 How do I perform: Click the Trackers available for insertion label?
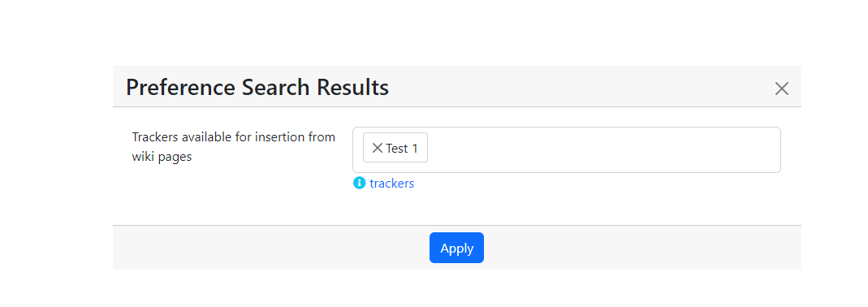tap(234, 147)
